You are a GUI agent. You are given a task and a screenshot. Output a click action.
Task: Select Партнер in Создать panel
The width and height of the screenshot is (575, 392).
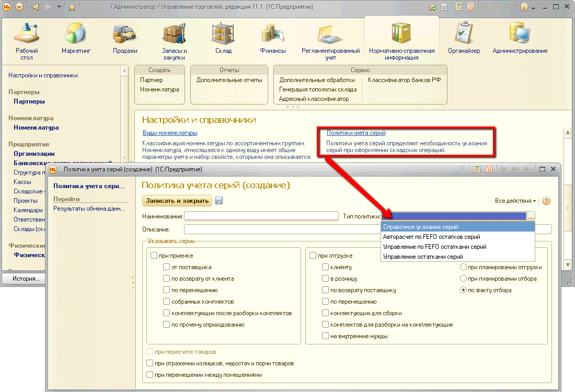point(151,80)
